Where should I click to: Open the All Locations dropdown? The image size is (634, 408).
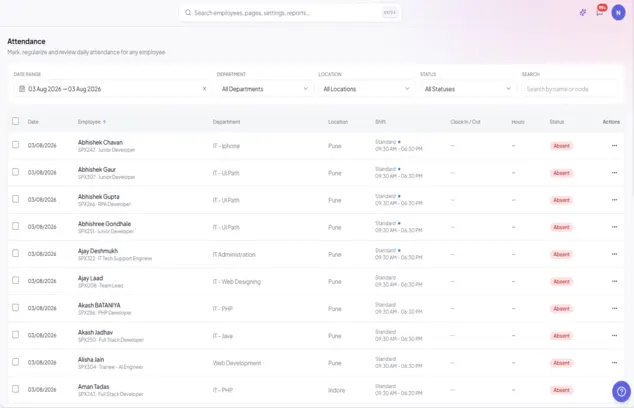point(366,89)
